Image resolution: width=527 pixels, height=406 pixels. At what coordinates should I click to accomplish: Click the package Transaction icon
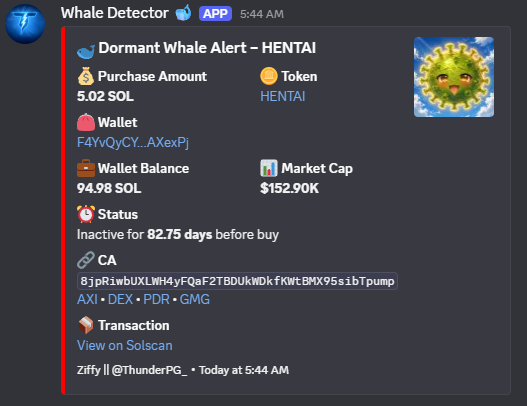(x=86, y=325)
